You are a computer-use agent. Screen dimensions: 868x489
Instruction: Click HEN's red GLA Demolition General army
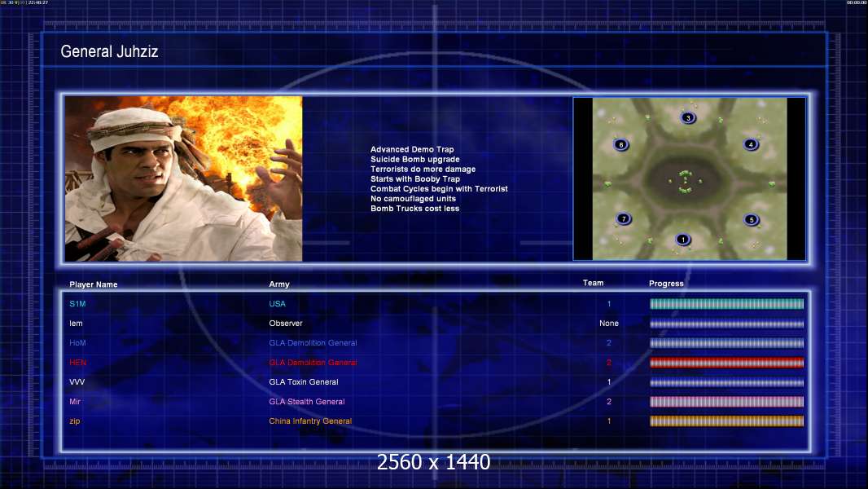[313, 362]
